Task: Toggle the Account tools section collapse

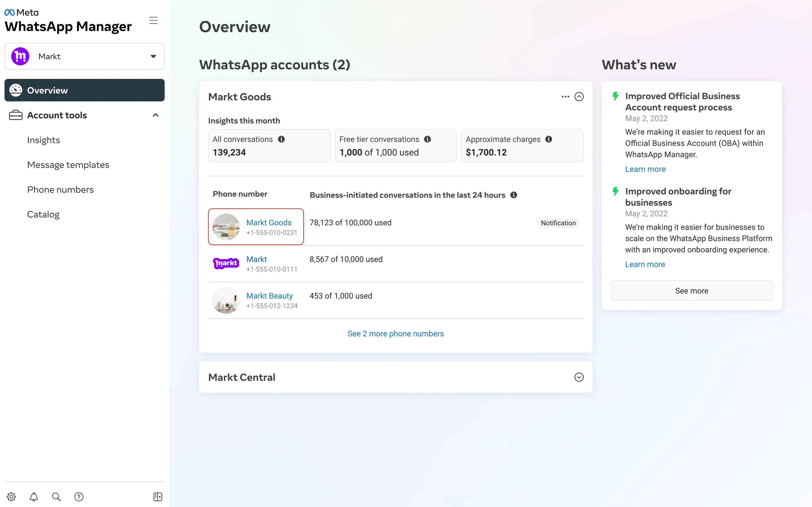Action: (156, 115)
